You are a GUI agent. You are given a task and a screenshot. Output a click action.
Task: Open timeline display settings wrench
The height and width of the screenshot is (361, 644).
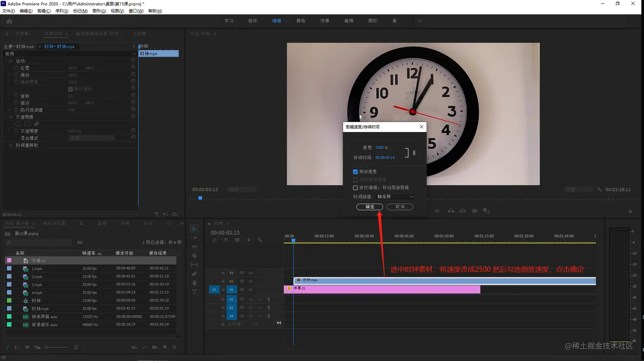(x=260, y=240)
